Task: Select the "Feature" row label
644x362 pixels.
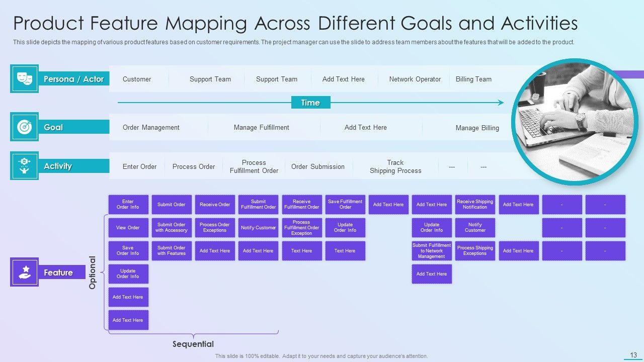Action: (x=62, y=273)
